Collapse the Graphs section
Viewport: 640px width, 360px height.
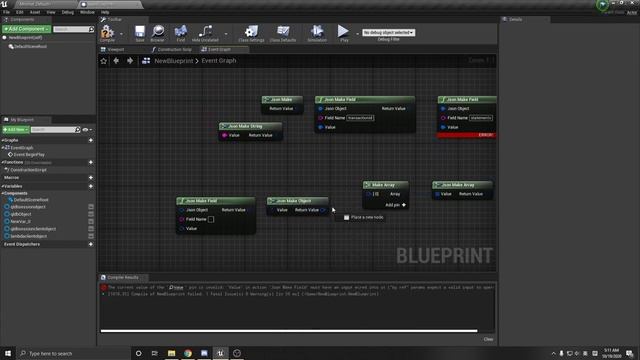point(2,140)
